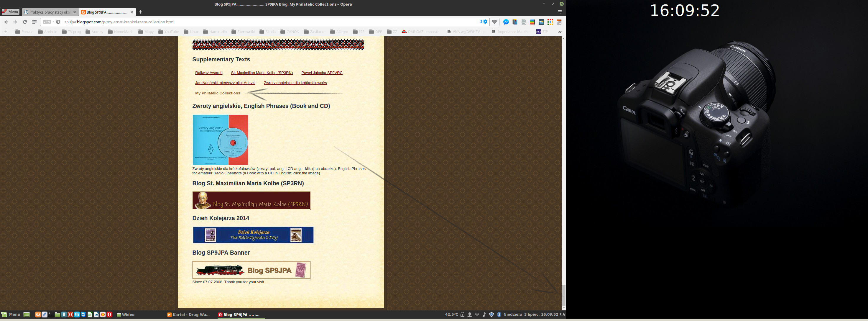Click the page vertical scrollbar thumb
The width and height of the screenshot is (868, 321).
tap(563, 295)
